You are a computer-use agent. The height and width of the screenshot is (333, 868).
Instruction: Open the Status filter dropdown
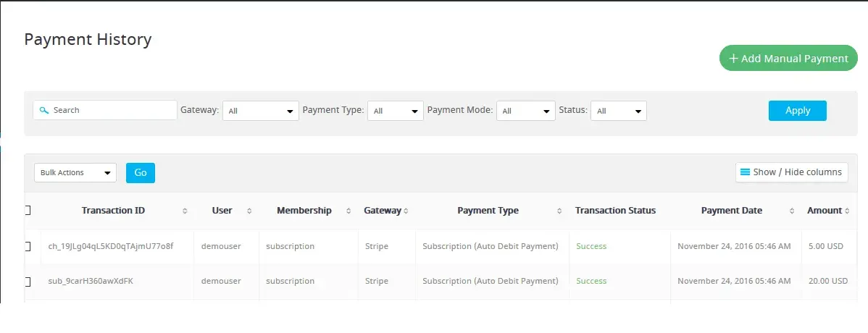[x=618, y=111]
